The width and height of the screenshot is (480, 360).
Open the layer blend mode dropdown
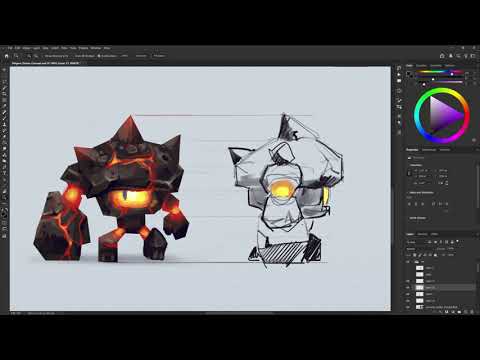pyautogui.click(x=418, y=249)
